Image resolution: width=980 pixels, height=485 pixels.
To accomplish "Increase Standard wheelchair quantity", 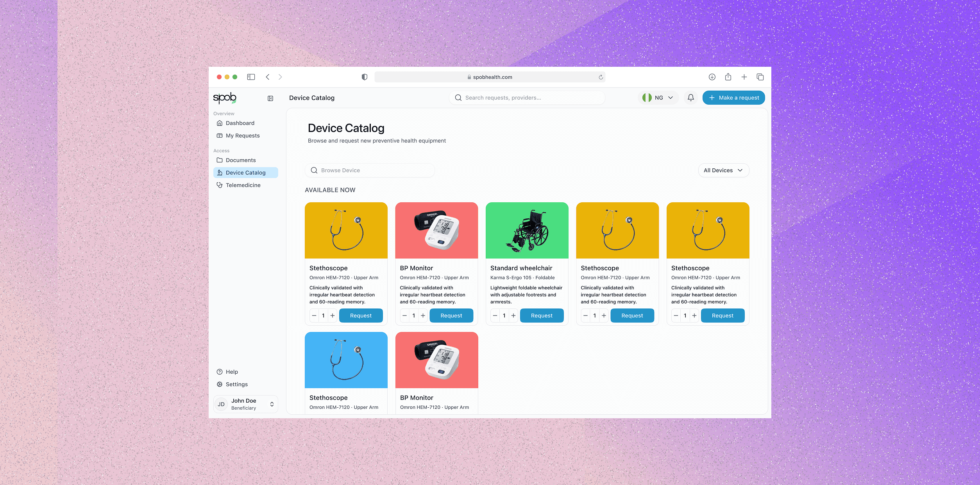I will click(x=513, y=316).
